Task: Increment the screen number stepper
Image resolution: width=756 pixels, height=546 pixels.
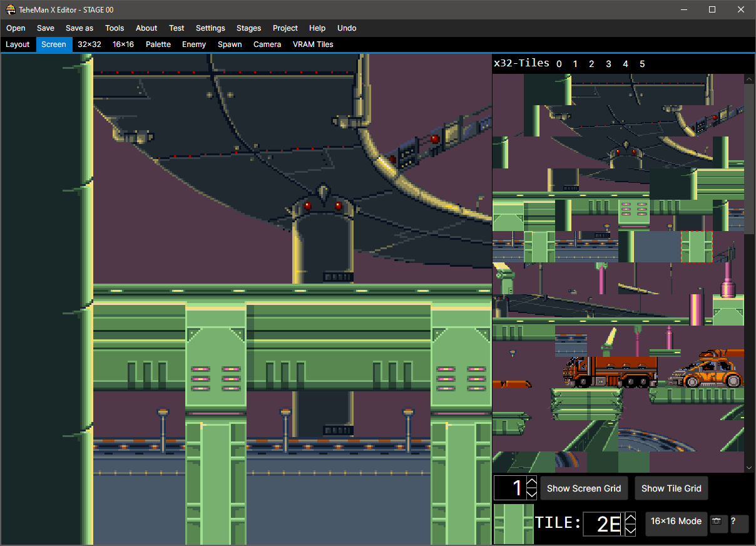Action: click(x=531, y=483)
